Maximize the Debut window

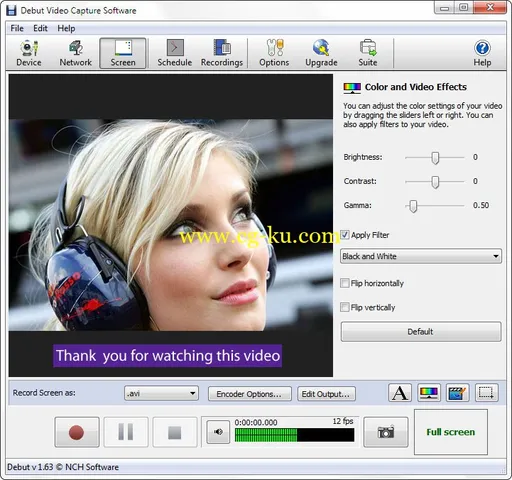coord(464,7)
